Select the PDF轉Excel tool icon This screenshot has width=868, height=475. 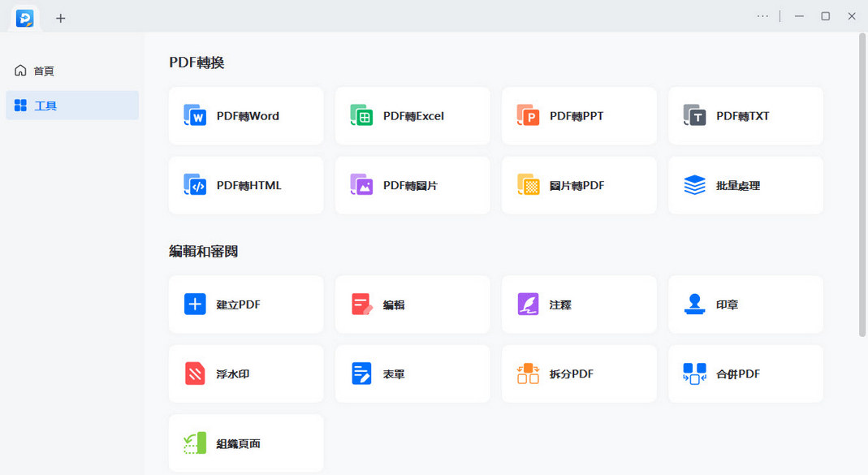(361, 116)
